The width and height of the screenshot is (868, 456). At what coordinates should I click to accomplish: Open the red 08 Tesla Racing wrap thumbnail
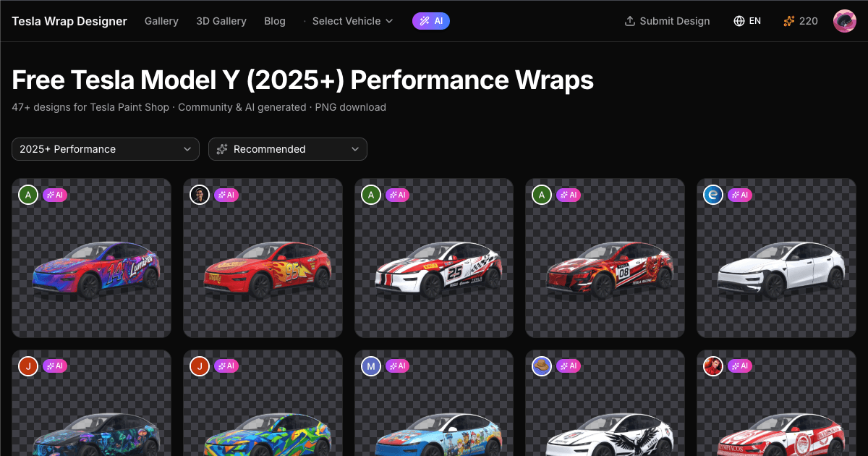[x=605, y=258]
